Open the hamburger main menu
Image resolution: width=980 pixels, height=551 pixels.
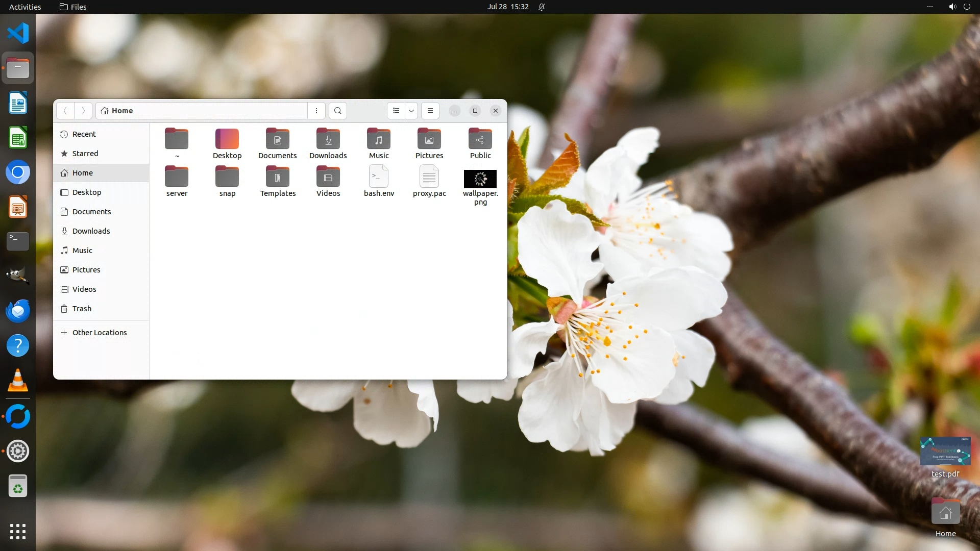430,111
